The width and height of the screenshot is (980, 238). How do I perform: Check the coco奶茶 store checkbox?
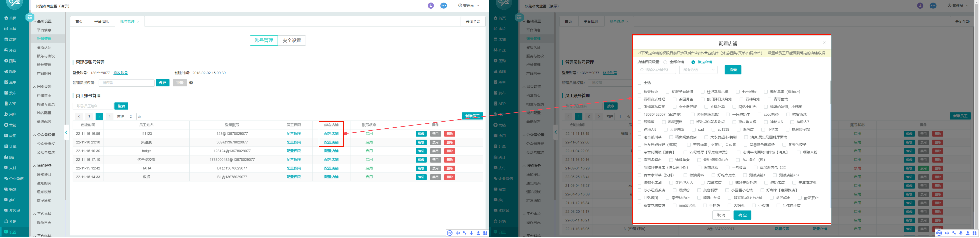coord(760,114)
